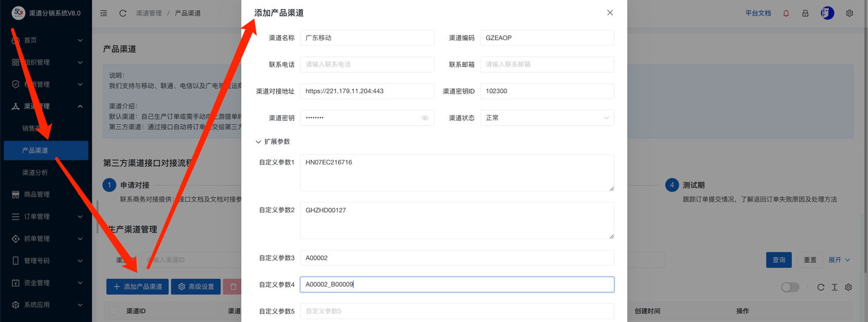Open the settings gear in top bar
The width and height of the screenshot is (868, 322).
[849, 13]
